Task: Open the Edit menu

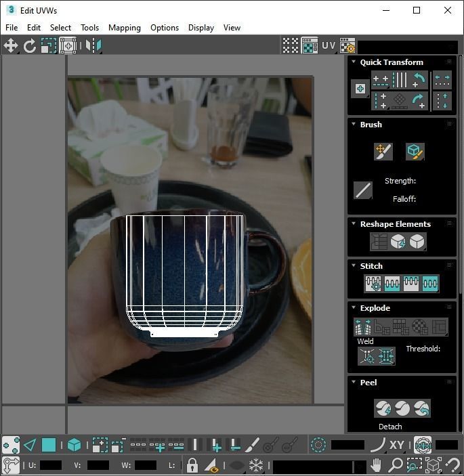Action: (x=34, y=28)
